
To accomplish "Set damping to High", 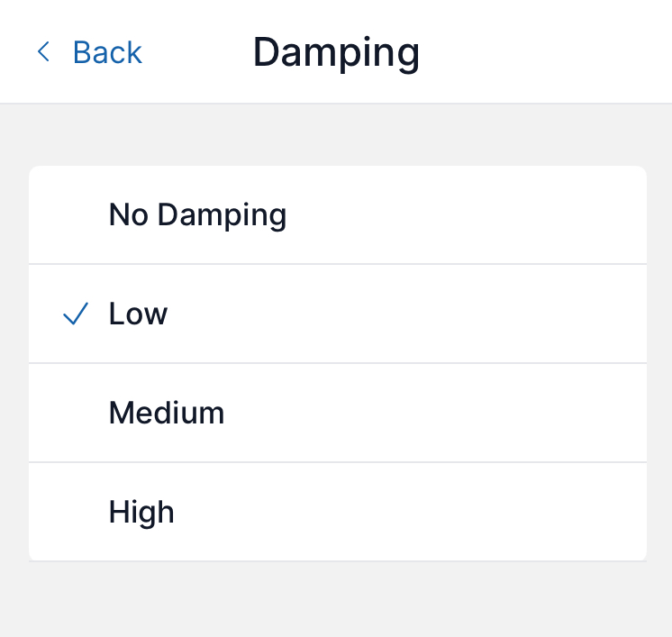I will coord(337,512).
